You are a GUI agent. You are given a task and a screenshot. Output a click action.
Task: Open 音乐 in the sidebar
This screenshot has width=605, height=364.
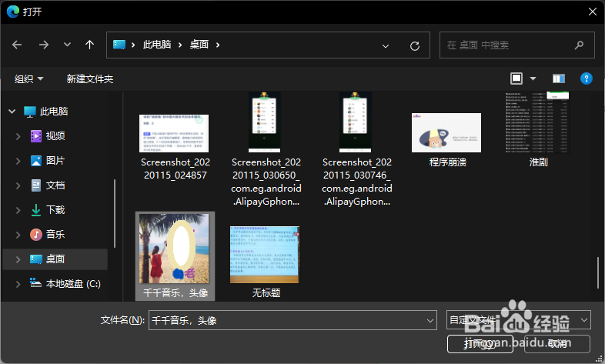(55, 235)
